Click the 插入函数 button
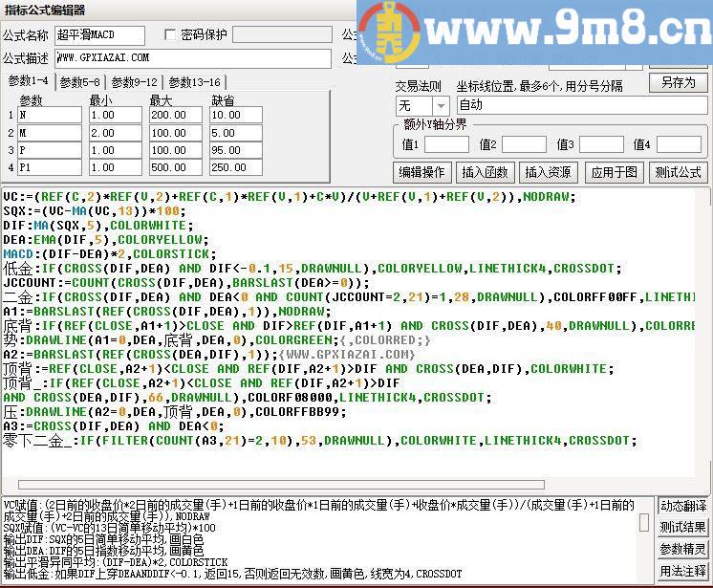 click(x=485, y=172)
